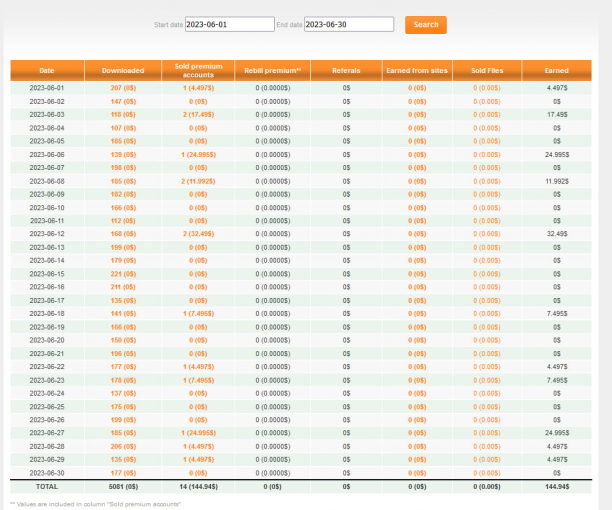Screen dimensions: 612x510
Task: Open the 112 (0$) downloads link for 2023-06-11
Action: click(x=123, y=221)
